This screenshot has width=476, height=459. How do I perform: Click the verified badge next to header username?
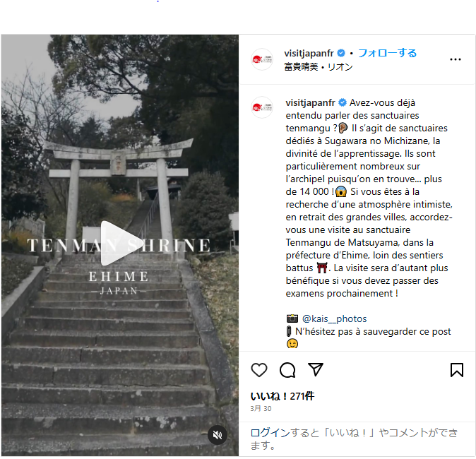tap(341, 53)
